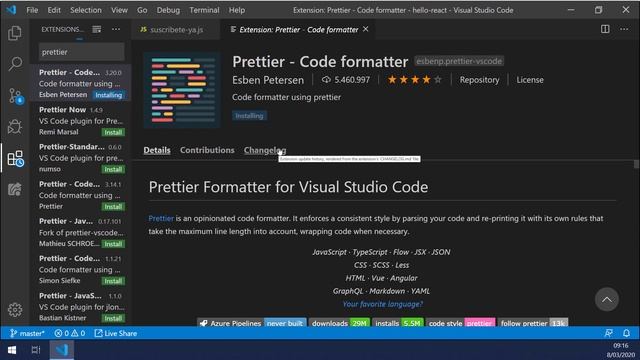The image size is (640, 360).
Task: Open the Prettier hyperlink in description
Action: click(x=161, y=218)
